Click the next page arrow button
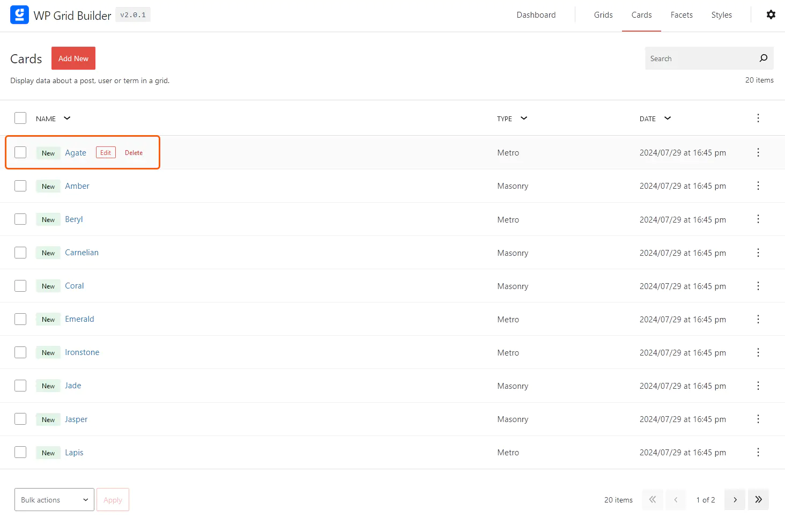Image resolution: width=785 pixels, height=532 pixels. click(734, 499)
